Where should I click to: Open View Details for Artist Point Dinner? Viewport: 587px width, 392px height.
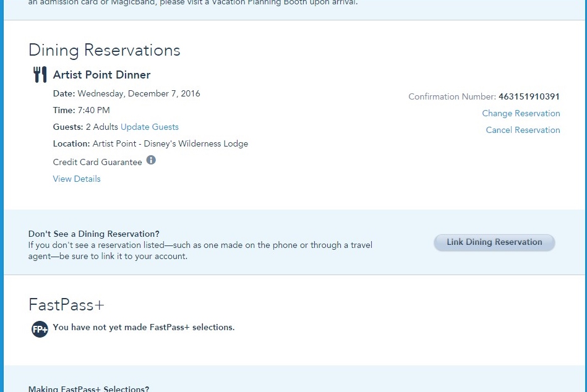tap(77, 179)
